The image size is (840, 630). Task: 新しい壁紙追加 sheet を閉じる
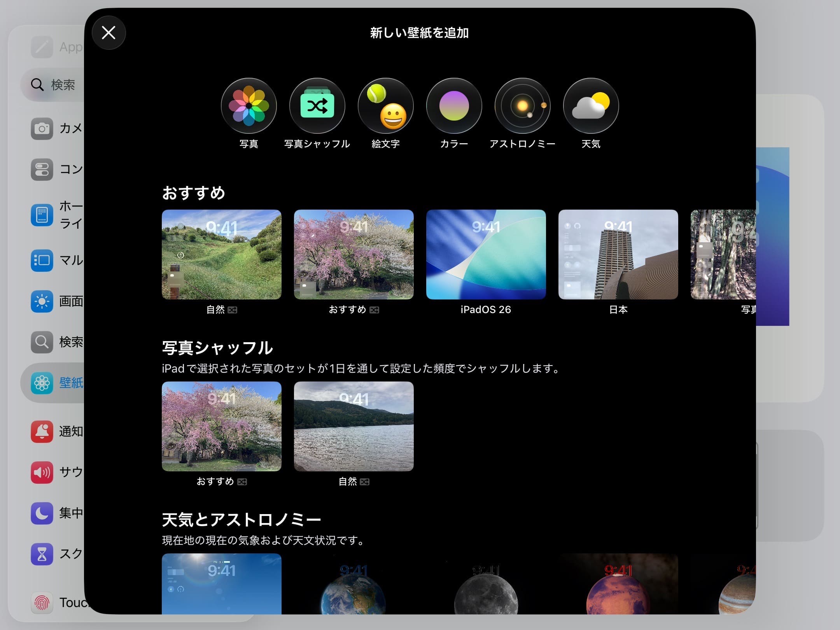(108, 33)
